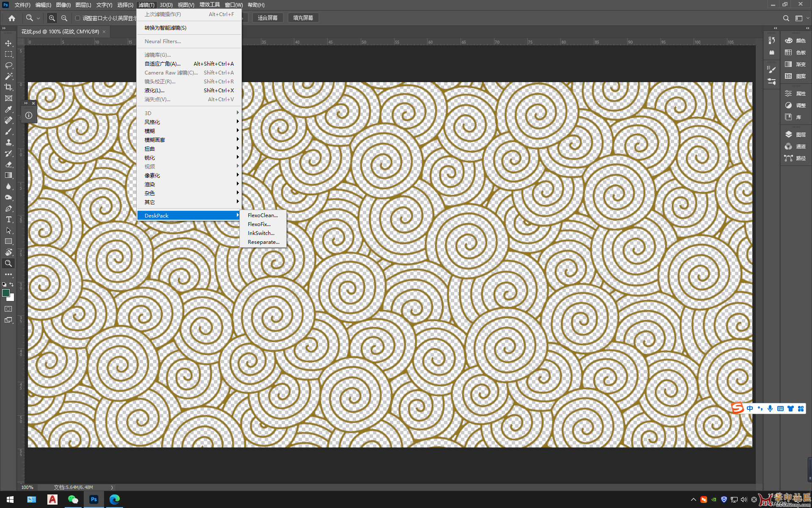This screenshot has height=508, width=812.
Task: Select the Frame tool
Action: [8, 98]
